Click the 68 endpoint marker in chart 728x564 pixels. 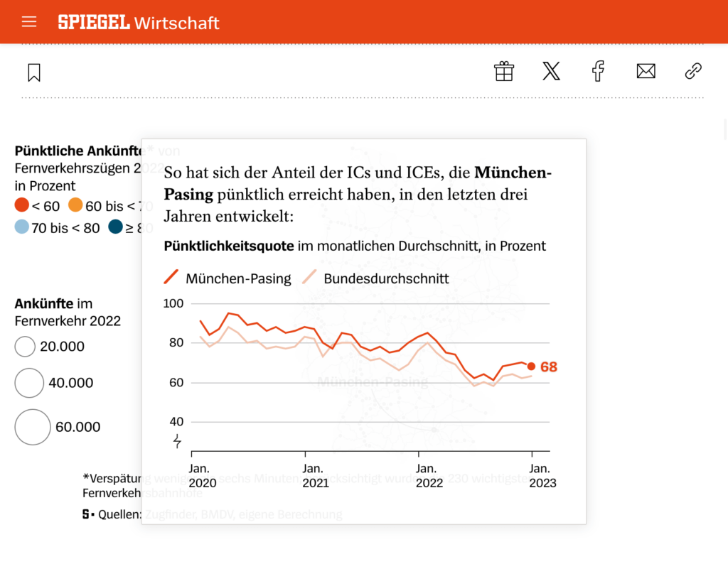pyautogui.click(x=532, y=367)
